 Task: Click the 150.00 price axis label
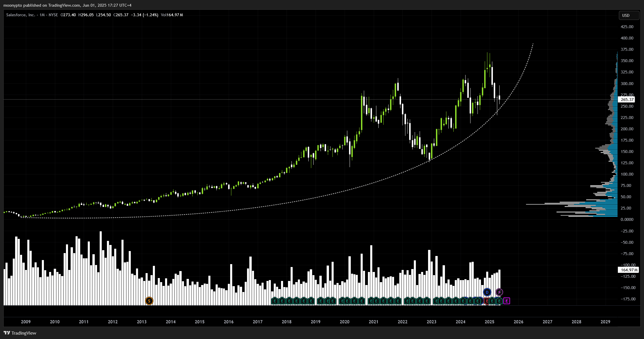(627, 152)
